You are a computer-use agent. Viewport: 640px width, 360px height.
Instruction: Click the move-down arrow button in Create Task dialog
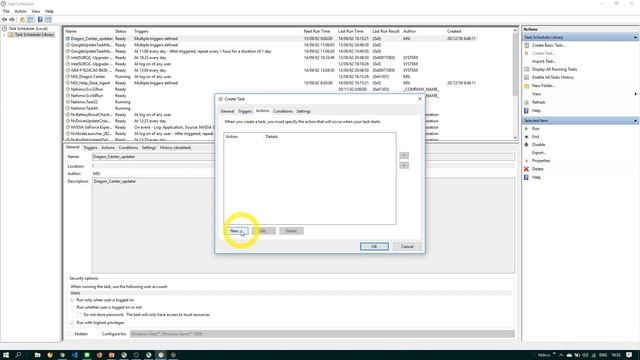[404, 165]
